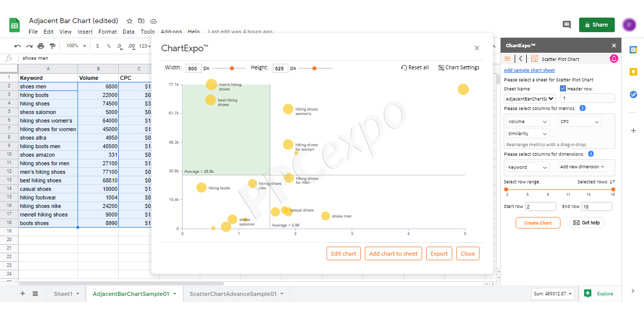Open ChartExpo notifications bell
Image resolution: width=644 pixels, height=320 pixels.
614,59
